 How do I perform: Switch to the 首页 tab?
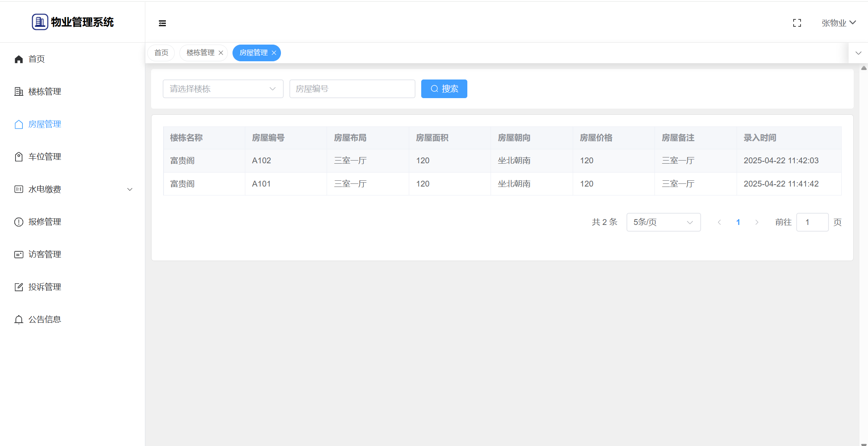click(x=161, y=53)
